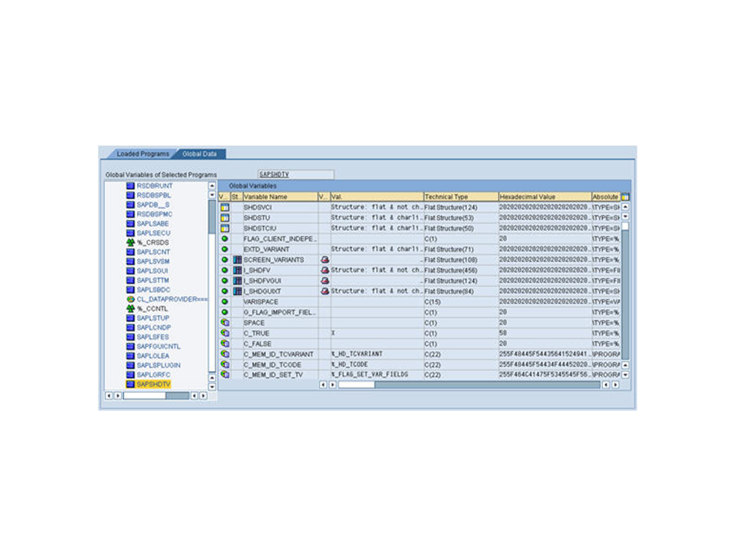Switch to the Loaded Programs tab
This screenshot has width=747, height=560.
pos(142,154)
